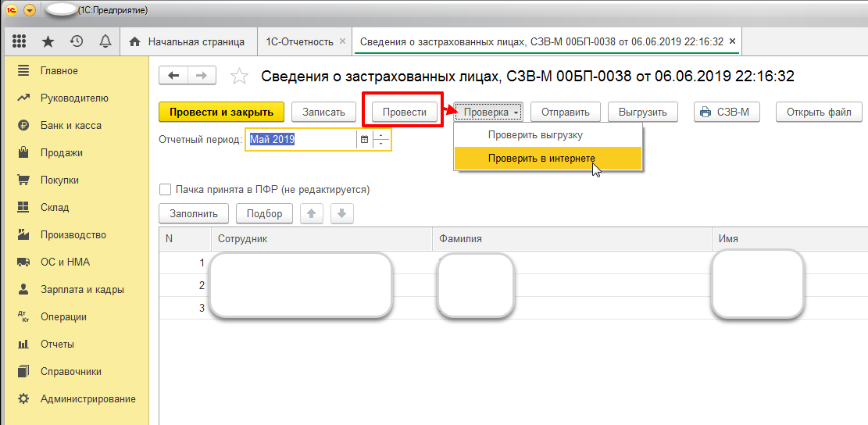Open the sections grid menu icon
The image size is (868, 425).
(x=21, y=41)
